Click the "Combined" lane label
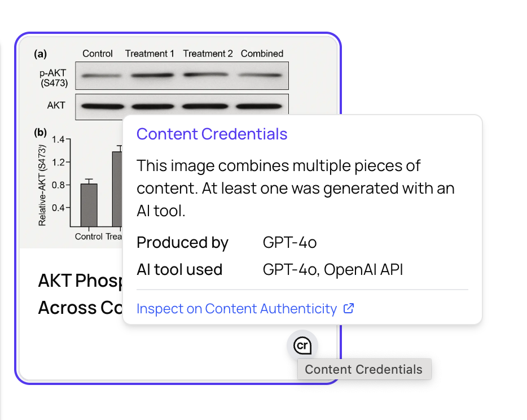527x420 pixels. click(262, 54)
